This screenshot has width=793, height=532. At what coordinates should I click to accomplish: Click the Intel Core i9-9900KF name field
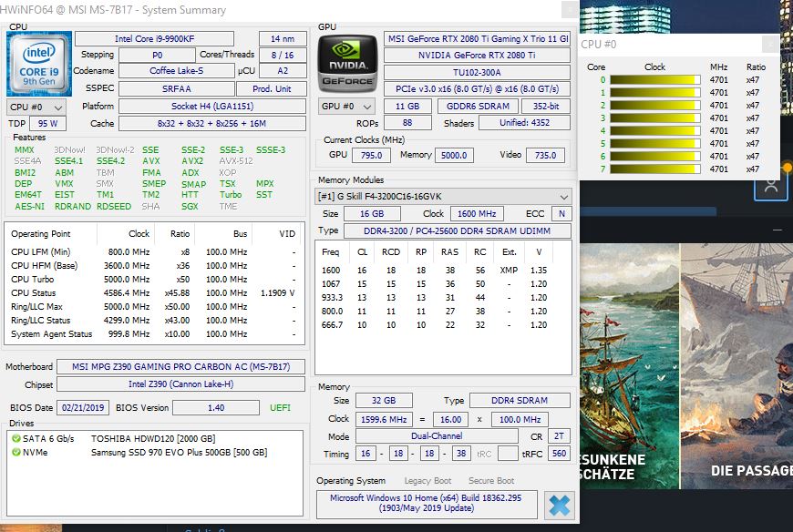(x=154, y=39)
